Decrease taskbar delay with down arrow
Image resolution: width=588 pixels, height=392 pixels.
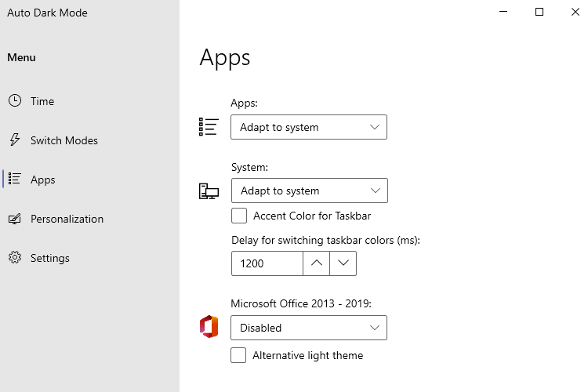pyautogui.click(x=343, y=263)
